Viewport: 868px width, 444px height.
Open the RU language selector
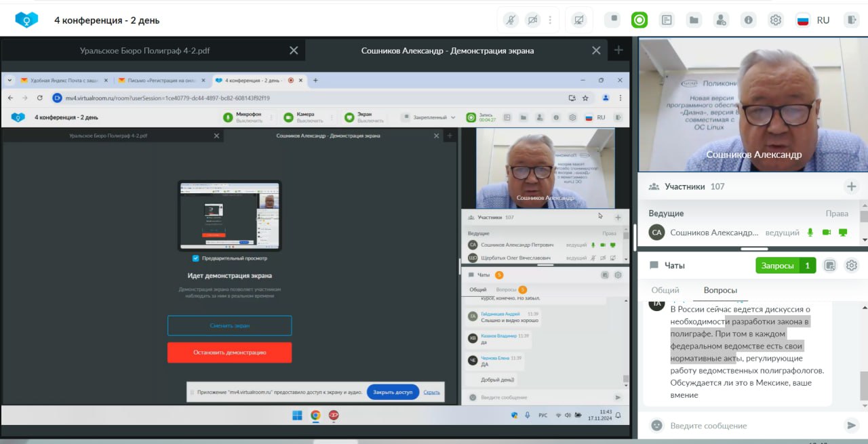[813, 20]
